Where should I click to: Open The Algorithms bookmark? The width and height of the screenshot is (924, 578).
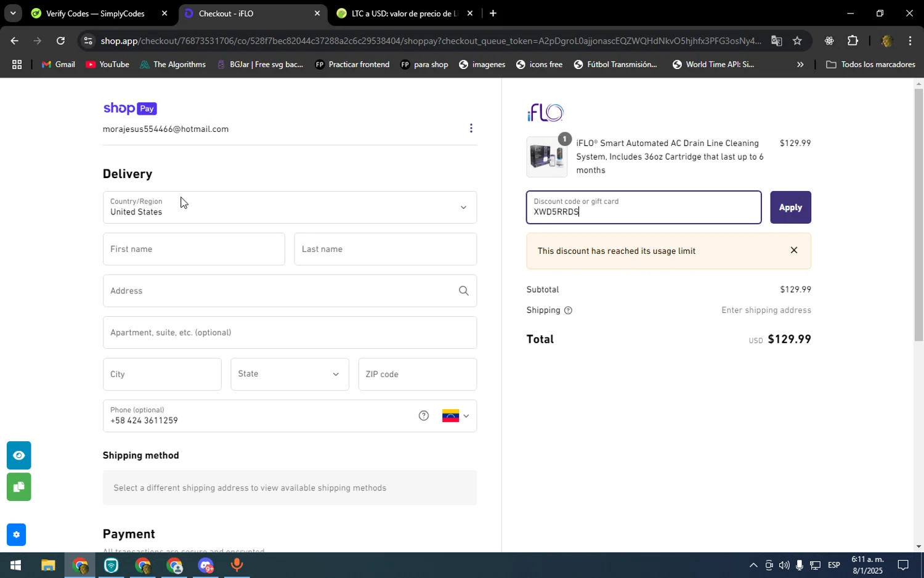point(172,64)
